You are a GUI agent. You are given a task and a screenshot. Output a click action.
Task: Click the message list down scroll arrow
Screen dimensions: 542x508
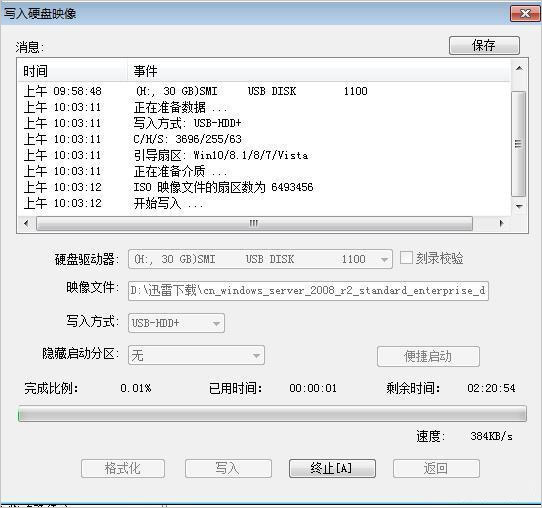[x=519, y=206]
